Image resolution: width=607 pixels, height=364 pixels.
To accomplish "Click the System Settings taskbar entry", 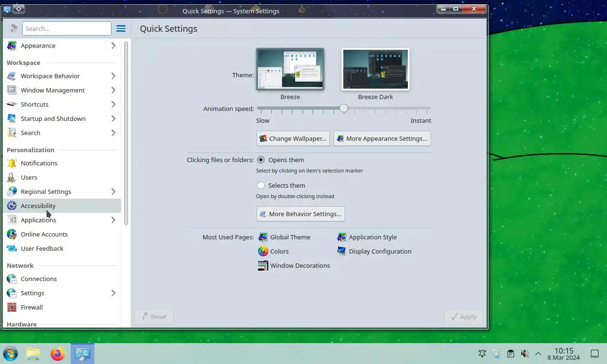I will (x=83, y=354).
